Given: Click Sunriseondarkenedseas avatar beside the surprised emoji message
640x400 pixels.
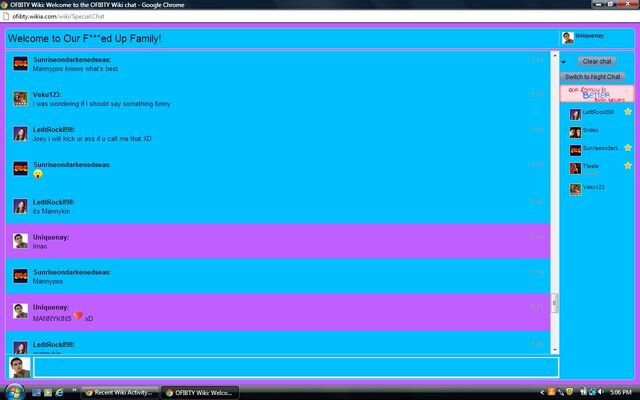Looking at the screenshot, I should [20, 169].
